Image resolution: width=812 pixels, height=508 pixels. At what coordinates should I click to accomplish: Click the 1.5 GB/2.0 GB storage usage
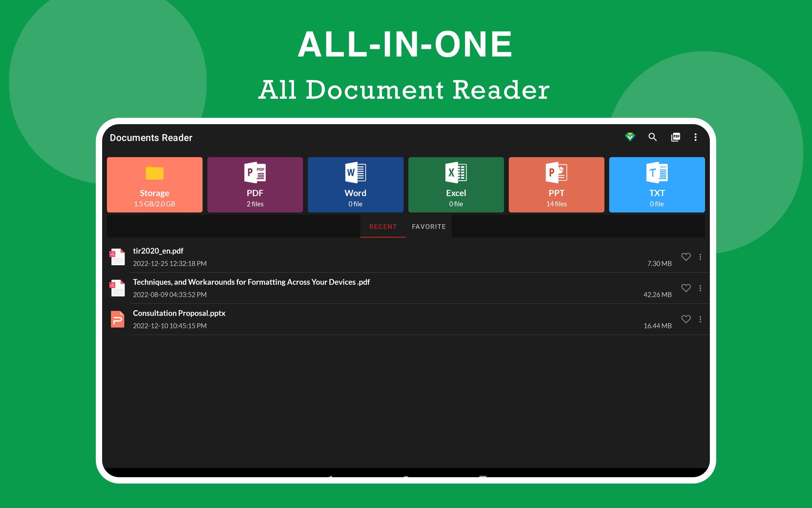tap(155, 204)
